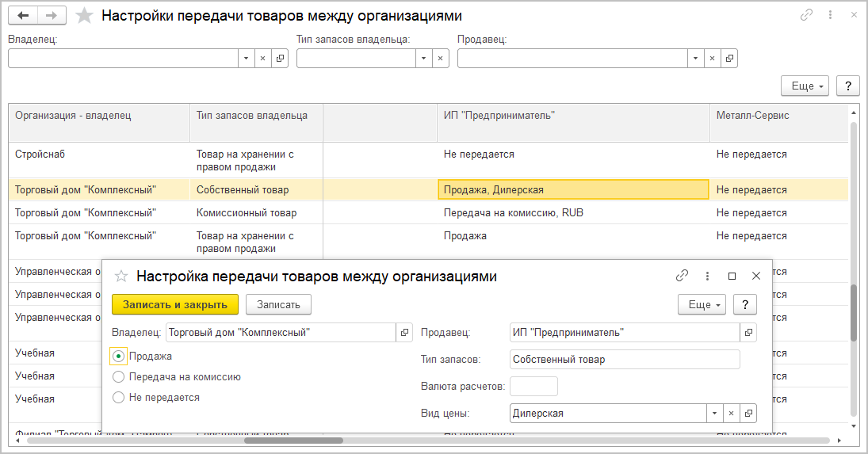This screenshot has width=868, height=454.
Task: Expand the Вид цены dropdown
Action: (x=714, y=414)
